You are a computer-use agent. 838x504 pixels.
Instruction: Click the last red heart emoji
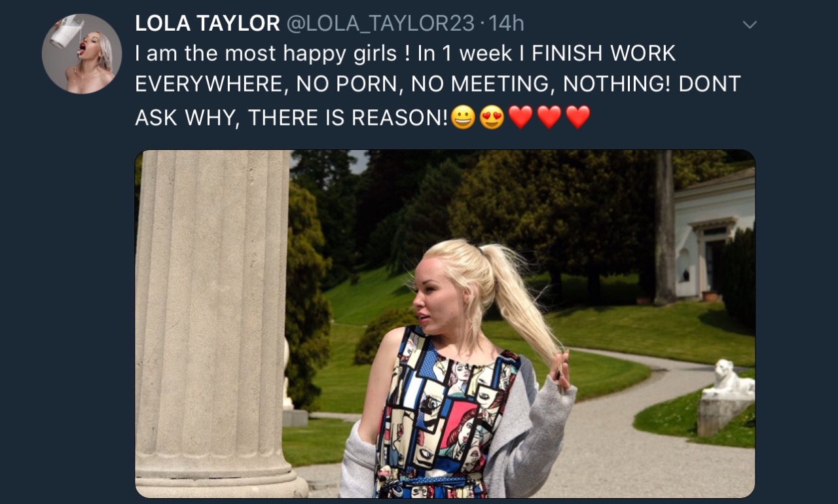[x=578, y=117]
